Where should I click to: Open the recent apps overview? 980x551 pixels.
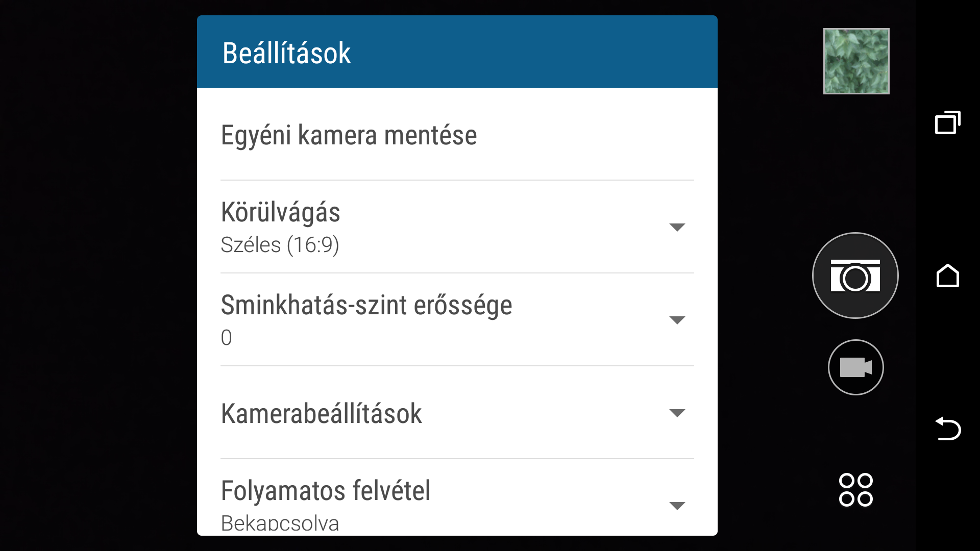coord(947,123)
